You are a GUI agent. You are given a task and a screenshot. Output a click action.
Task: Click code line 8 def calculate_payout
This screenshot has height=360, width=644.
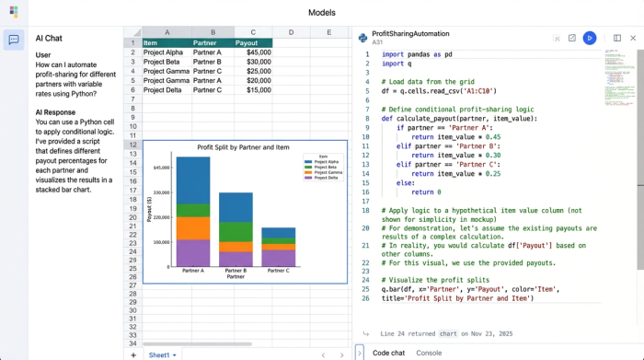(x=459, y=119)
